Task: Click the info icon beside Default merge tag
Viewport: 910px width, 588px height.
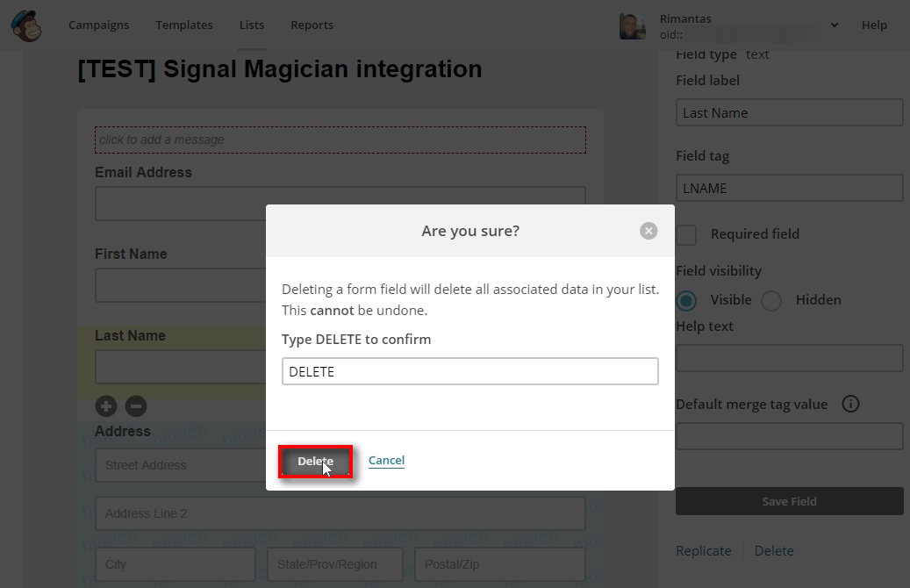Action: (850, 405)
